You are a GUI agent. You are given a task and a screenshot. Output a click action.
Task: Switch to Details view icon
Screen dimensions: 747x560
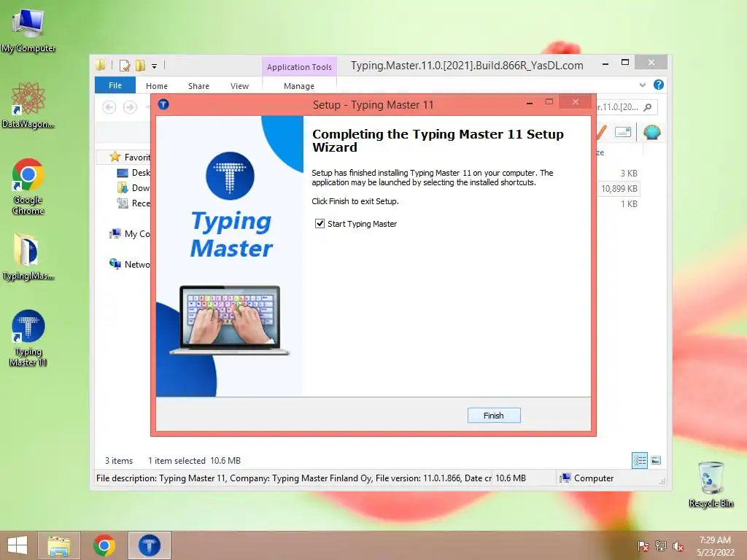pos(639,460)
